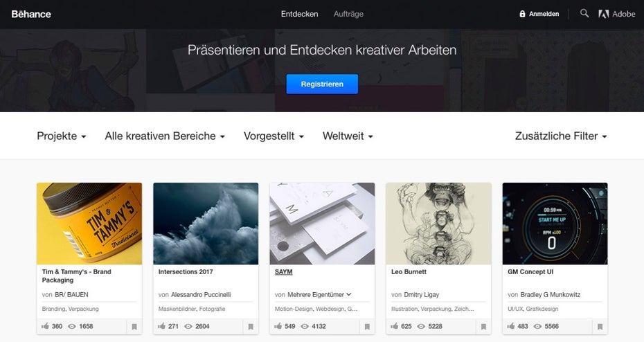Viewport: 644px width, 342px height.
Task: Click the lock icon beside Anmelden
Action: (522, 14)
